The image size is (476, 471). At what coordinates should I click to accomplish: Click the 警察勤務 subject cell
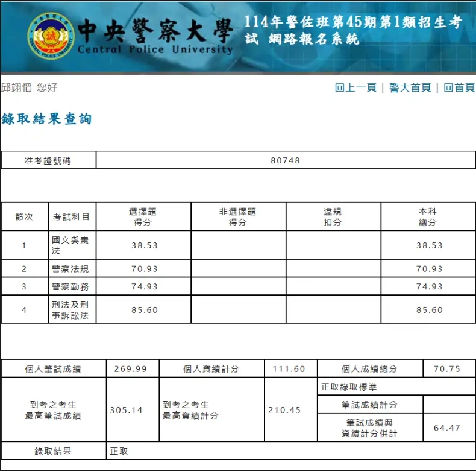coord(72,286)
